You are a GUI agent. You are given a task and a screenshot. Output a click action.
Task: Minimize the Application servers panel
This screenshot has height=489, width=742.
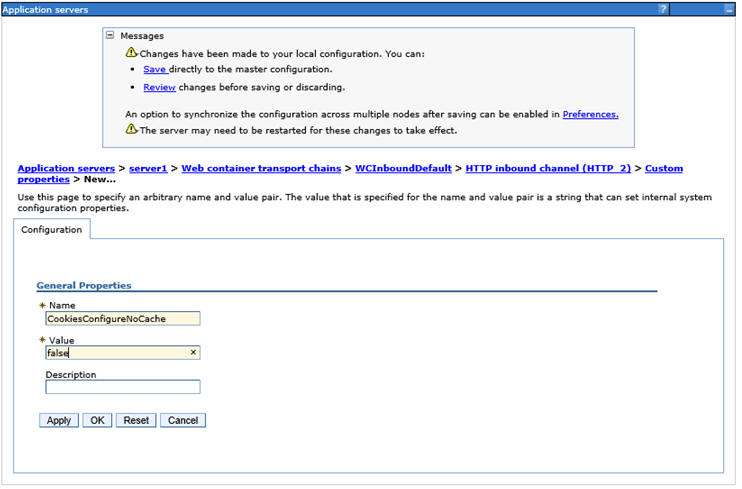click(x=729, y=9)
